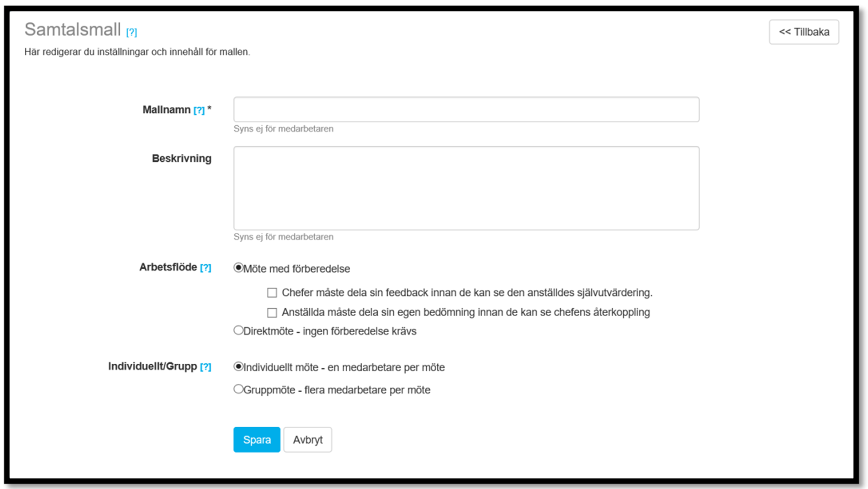Screen dimensions: 868x489
Task: Enable the Chefer måste dela sin feedback checkbox
Action: 272,293
